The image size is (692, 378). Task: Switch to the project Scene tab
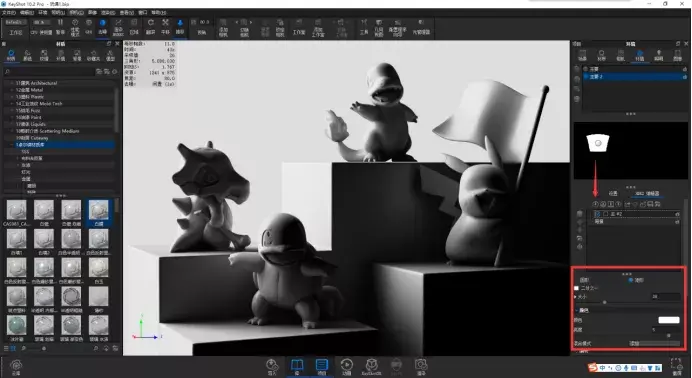coord(583,55)
